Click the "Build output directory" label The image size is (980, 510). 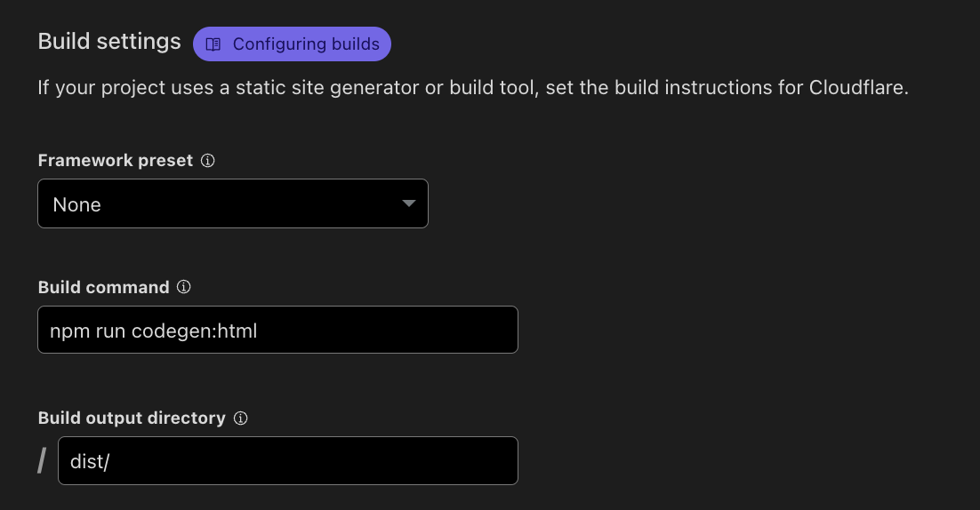[x=132, y=418]
